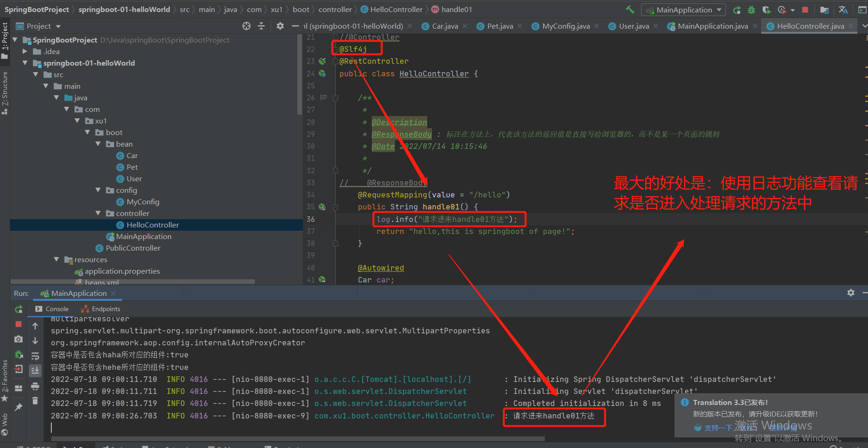This screenshot has width=868, height=448.
Task: Collapse the bean package
Action: 98,144
